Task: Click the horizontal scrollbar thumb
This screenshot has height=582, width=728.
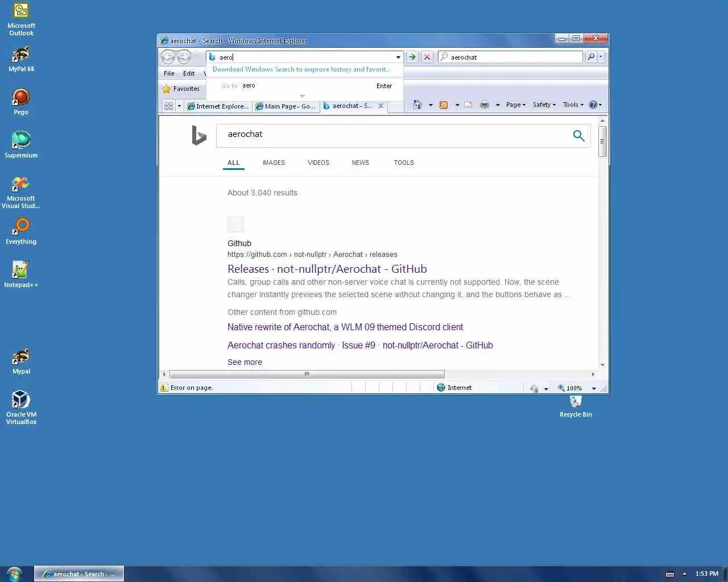Action: pyautogui.click(x=307, y=374)
